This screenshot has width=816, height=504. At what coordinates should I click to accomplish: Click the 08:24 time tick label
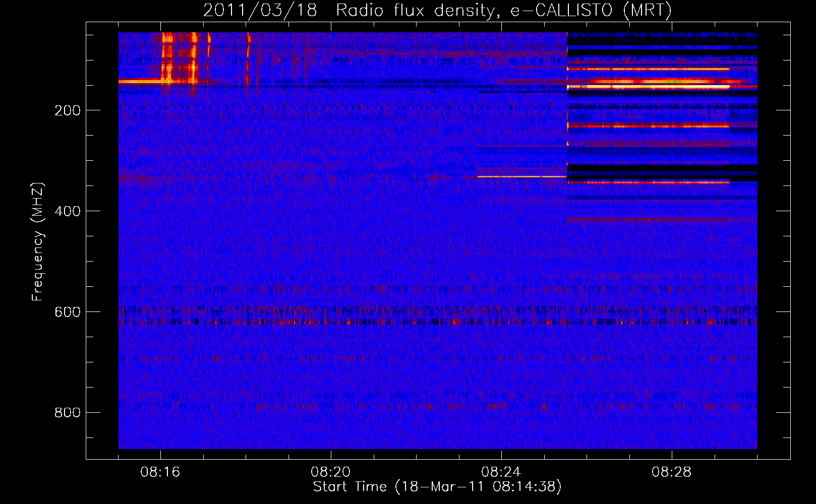click(x=501, y=472)
